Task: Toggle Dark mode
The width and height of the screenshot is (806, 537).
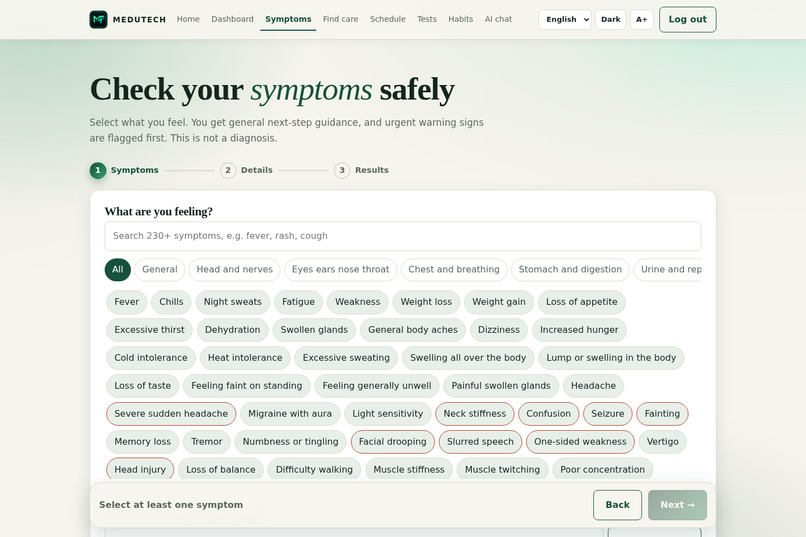Action: 611,20
